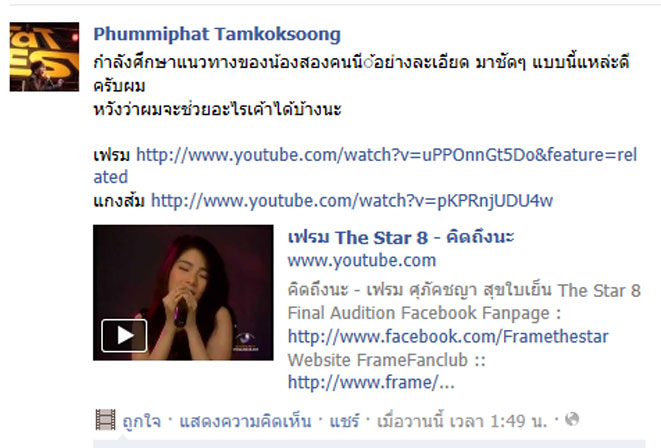The width and height of the screenshot is (661, 448).
Task: Click the play button on video thumbnail
Action: coord(124,335)
